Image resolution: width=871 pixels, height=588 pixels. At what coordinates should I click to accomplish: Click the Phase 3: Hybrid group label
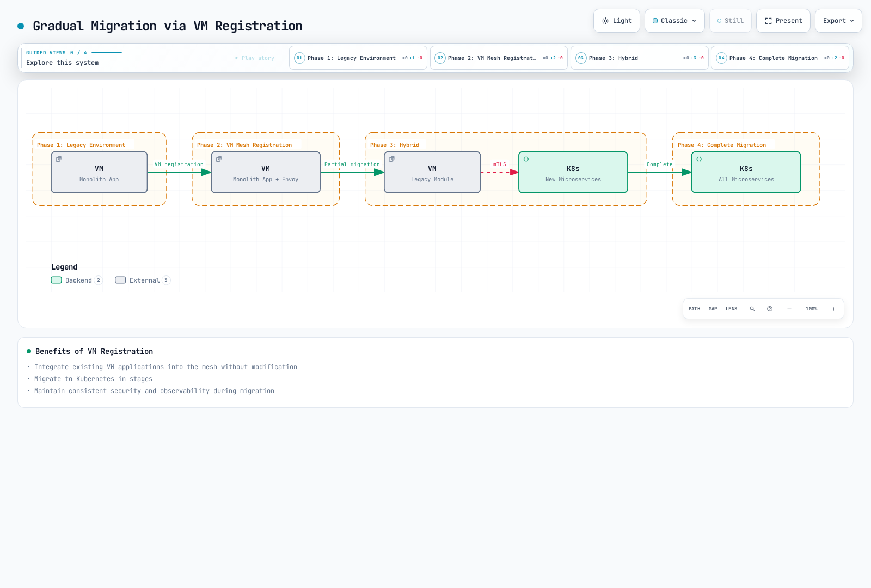coord(395,145)
